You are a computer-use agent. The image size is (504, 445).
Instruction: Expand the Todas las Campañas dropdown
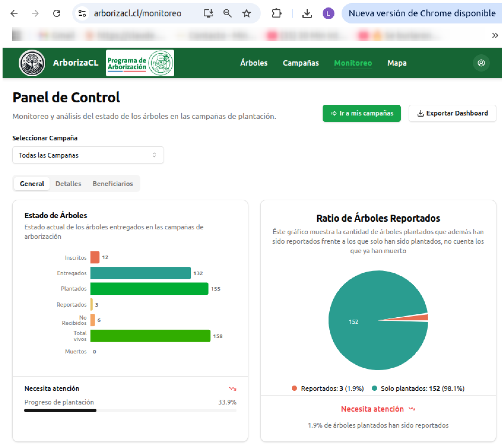[88, 155]
